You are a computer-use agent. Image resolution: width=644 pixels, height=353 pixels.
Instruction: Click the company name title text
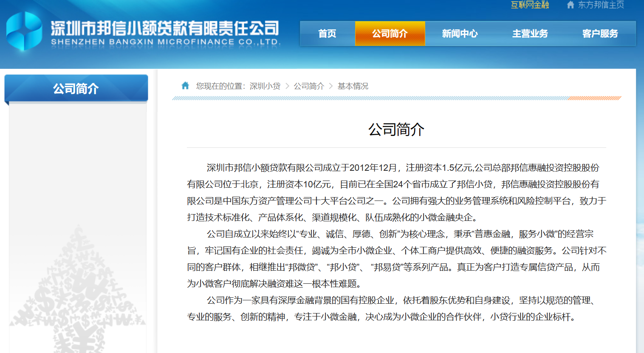click(x=165, y=28)
